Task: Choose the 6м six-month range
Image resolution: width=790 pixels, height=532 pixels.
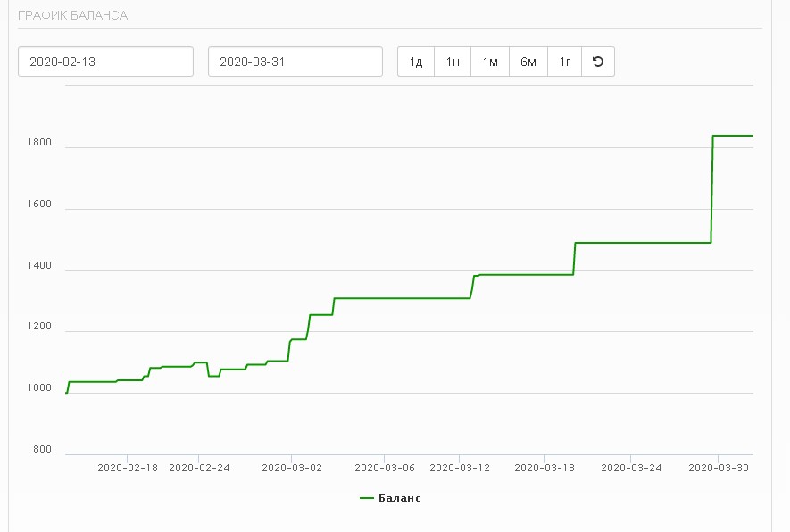Action: pos(528,62)
